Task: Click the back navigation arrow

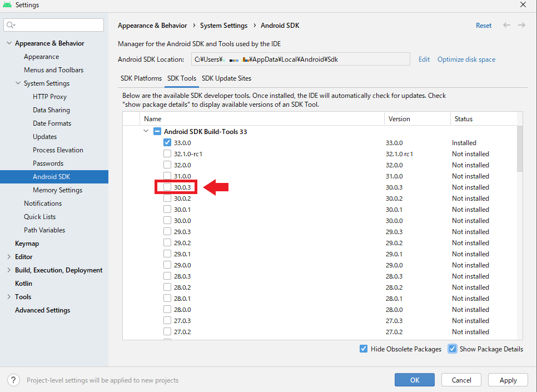Action: [x=506, y=25]
